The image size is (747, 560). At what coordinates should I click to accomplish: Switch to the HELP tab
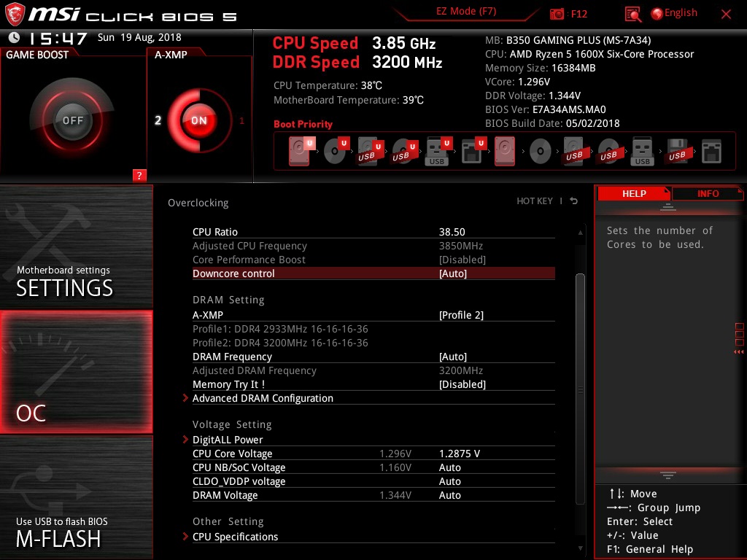pos(634,193)
